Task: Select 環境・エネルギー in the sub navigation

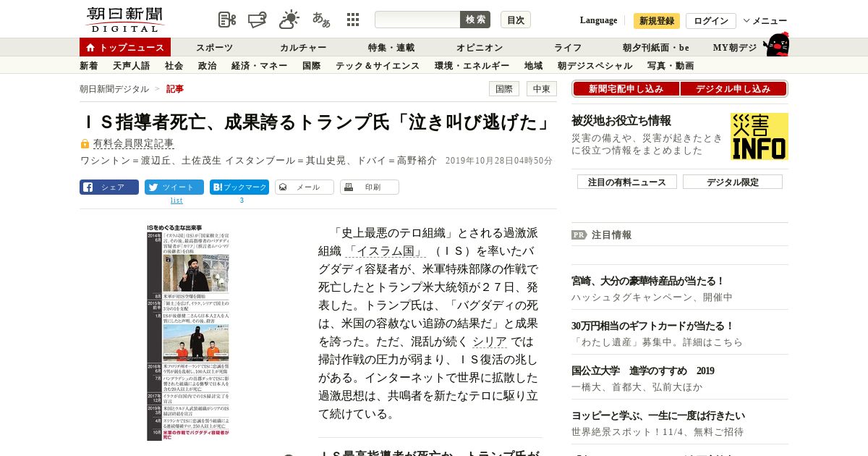Action: tap(472, 66)
